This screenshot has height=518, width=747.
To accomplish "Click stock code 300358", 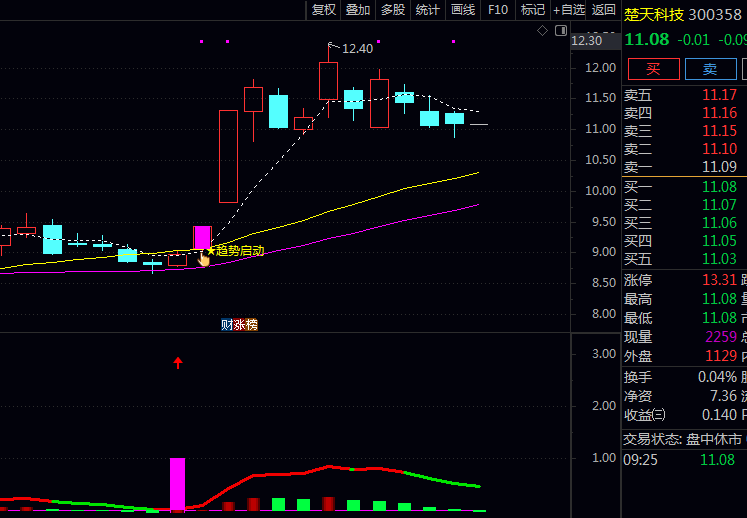I will tap(715, 15).
